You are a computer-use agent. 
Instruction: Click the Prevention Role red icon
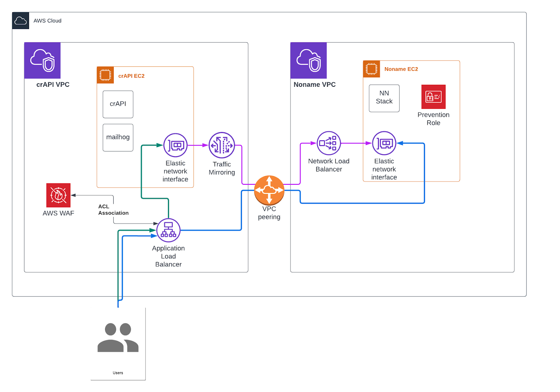434,97
